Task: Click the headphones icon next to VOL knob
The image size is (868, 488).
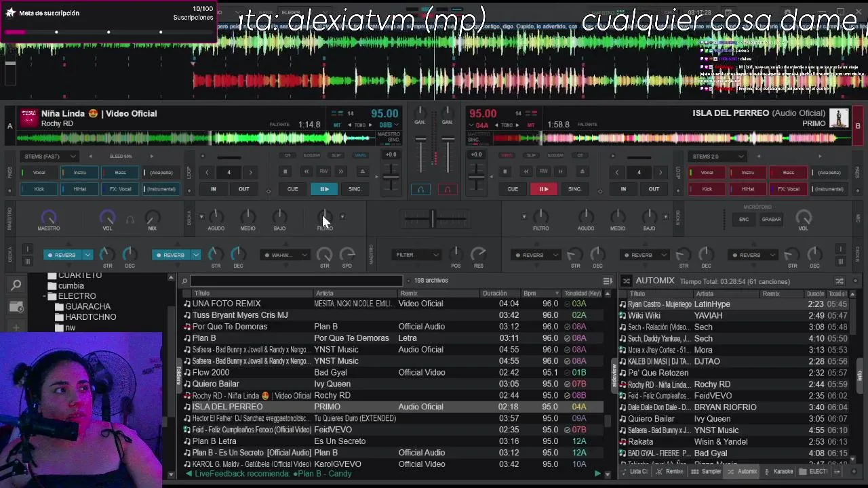Action: point(130,220)
